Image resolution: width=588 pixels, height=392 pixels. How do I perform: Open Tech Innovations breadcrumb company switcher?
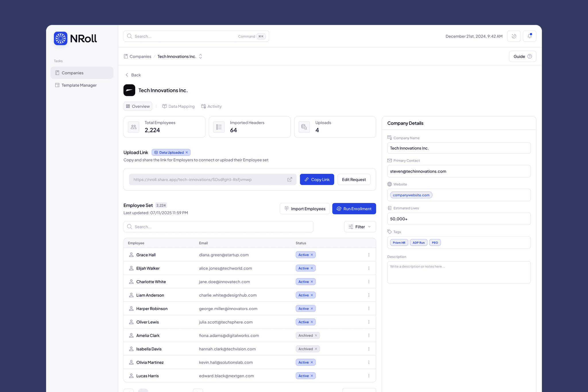click(x=200, y=56)
